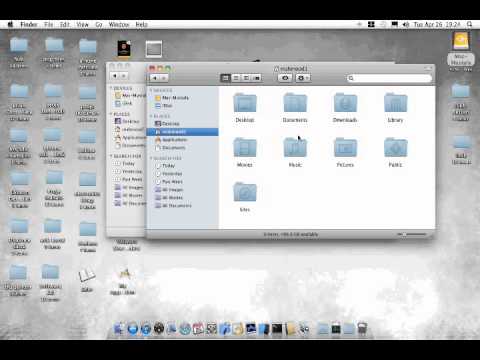The image size is (480, 360).
Task: Click the Finder icon in the Dock
Action: (x=119, y=329)
